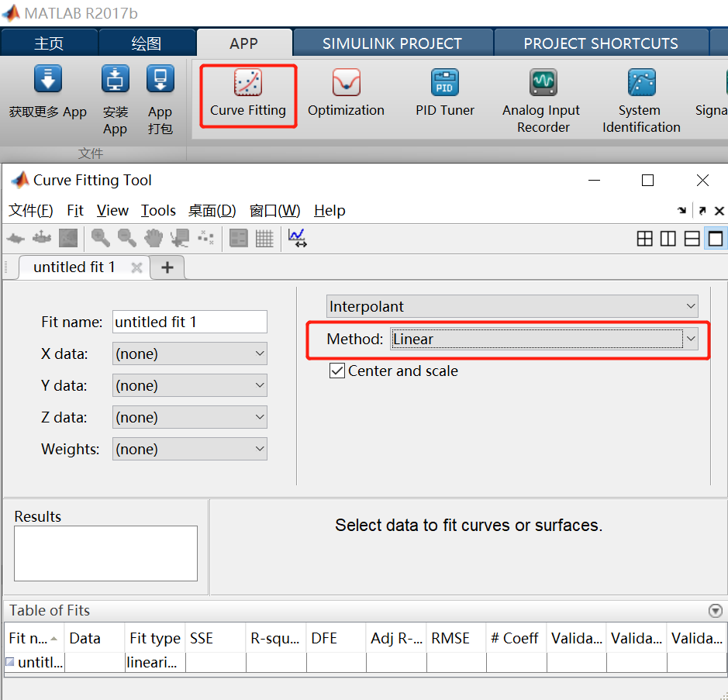Click the RMSE column header
728x700 pixels.
coord(456,638)
